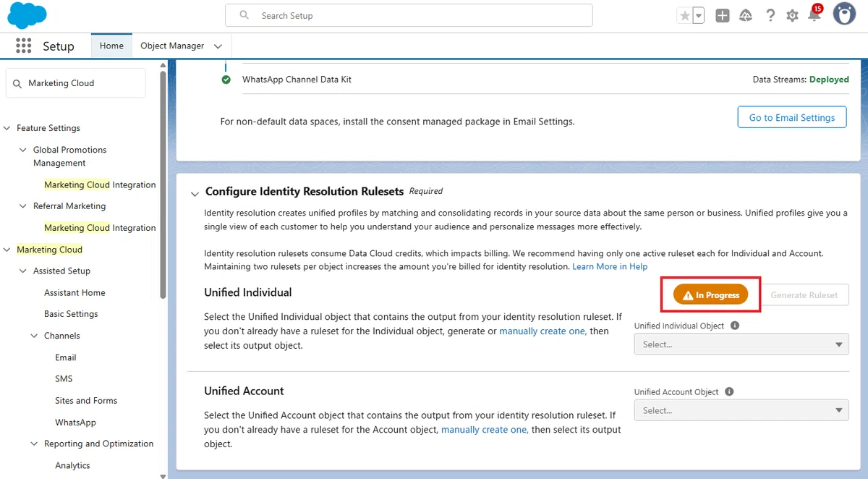This screenshot has width=868, height=479.
Task: Click the Deployed data streams status
Action: coord(829,80)
